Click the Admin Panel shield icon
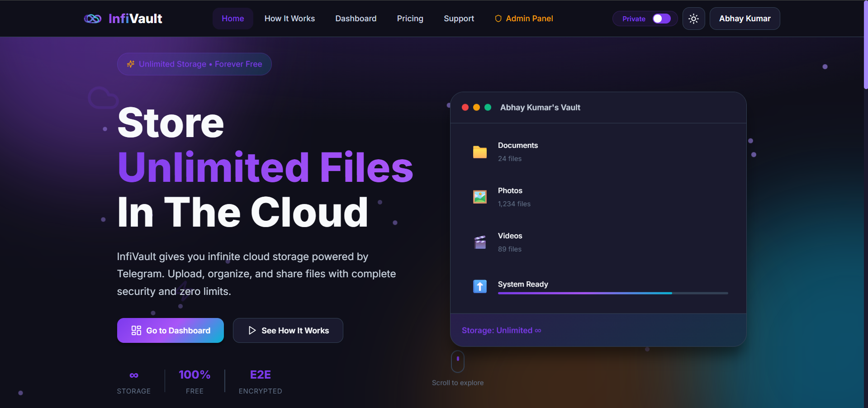Screen dimensions: 868x408 click(x=498, y=19)
